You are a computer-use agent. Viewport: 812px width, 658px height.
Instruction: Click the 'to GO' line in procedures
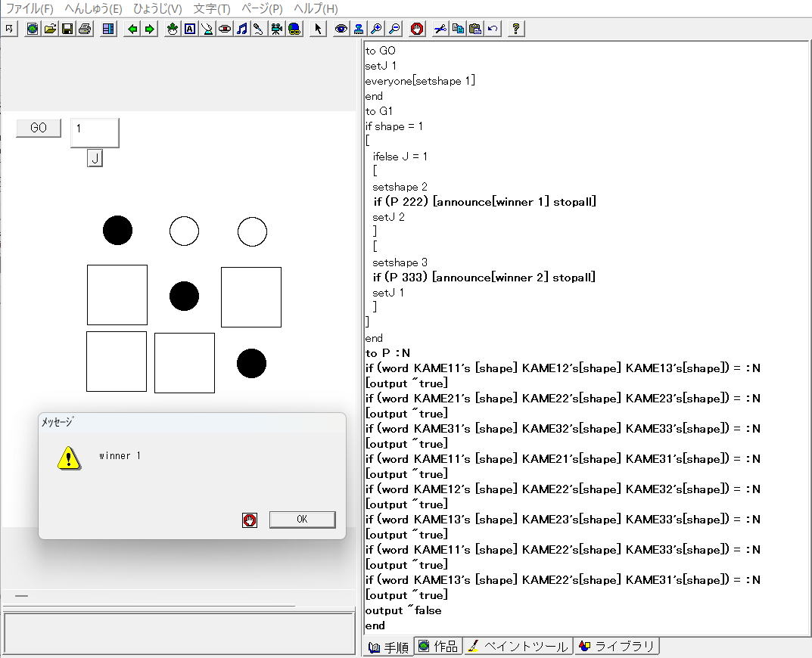380,51
